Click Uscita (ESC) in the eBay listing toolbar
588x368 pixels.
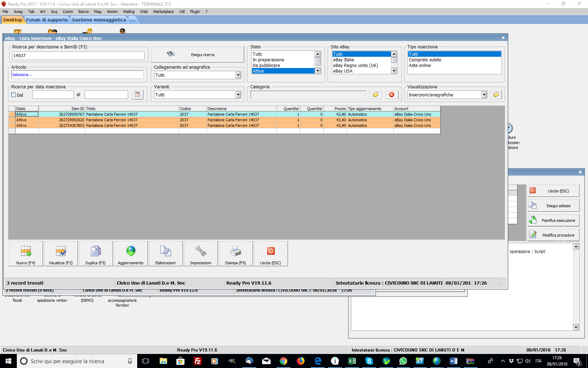coord(271,253)
